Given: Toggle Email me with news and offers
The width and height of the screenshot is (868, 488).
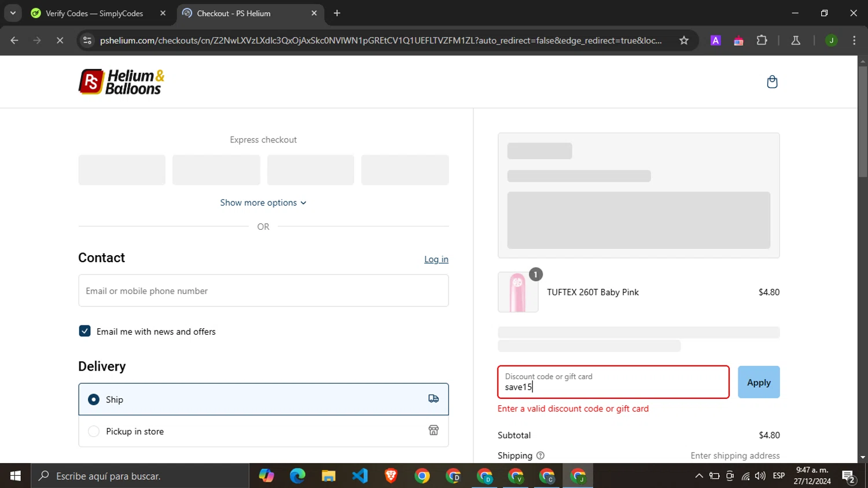Looking at the screenshot, I should pos(84,331).
